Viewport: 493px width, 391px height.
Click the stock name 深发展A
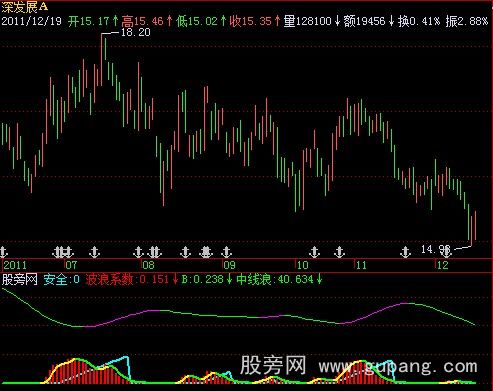24,7
